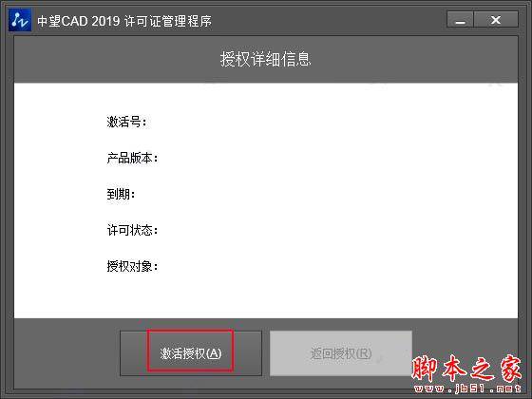This screenshot has height=399, width=532.
Task: Minimize the license manager window
Action: point(460,19)
